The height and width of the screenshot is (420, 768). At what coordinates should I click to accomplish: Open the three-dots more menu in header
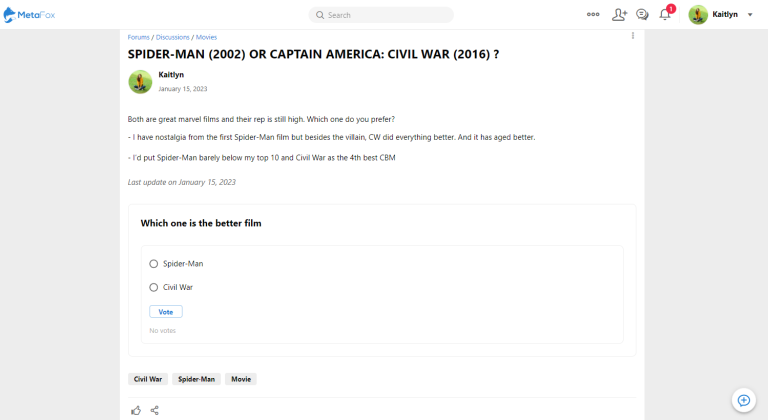[593, 14]
